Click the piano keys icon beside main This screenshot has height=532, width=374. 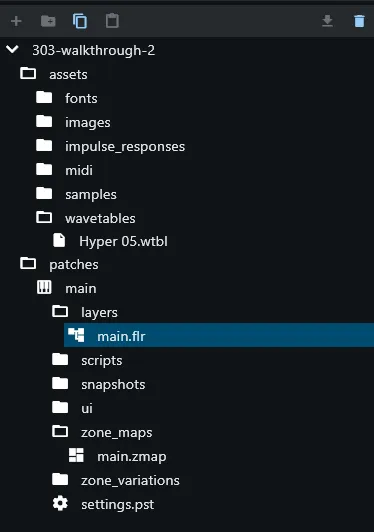point(44,287)
